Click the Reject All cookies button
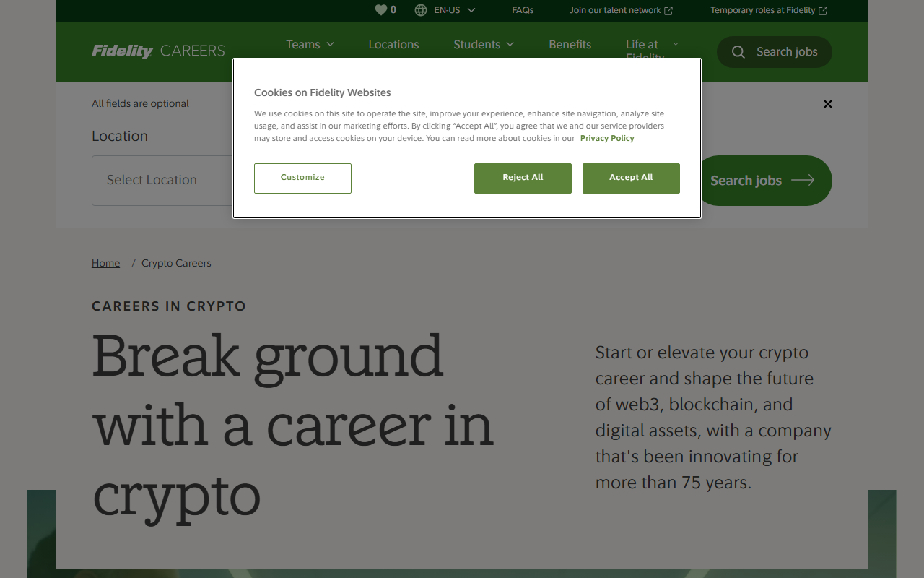This screenshot has width=924, height=578. click(523, 178)
